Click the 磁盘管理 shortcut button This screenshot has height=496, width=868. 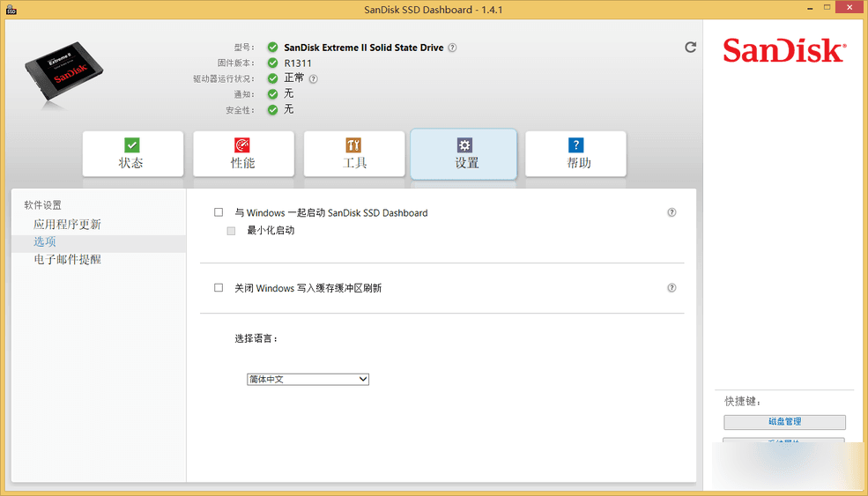(784, 422)
